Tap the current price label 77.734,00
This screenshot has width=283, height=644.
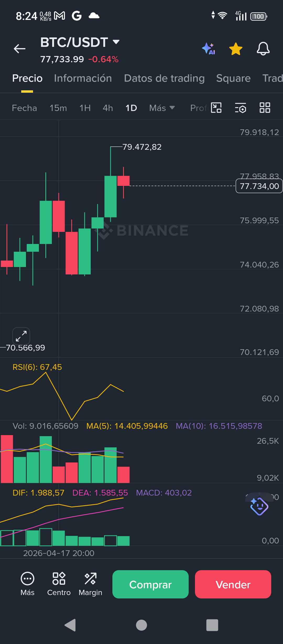pyautogui.click(x=259, y=186)
